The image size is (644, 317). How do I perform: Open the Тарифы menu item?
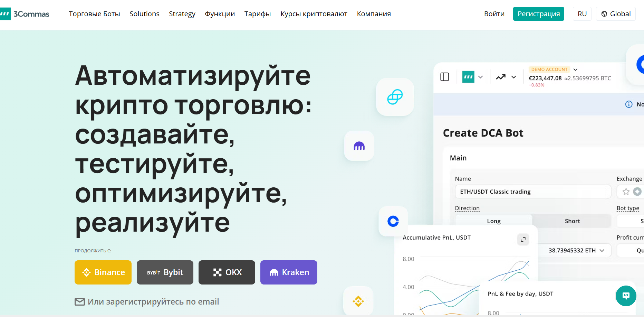[x=257, y=14]
